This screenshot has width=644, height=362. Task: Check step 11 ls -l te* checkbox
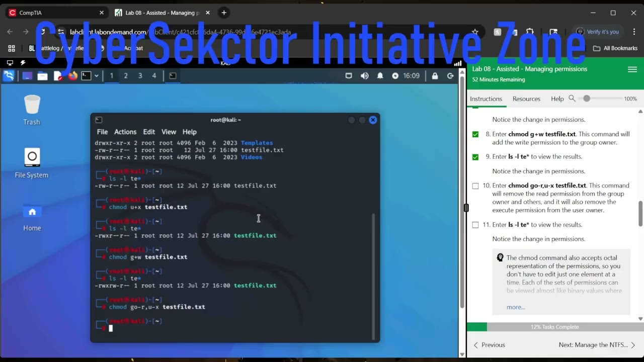click(475, 225)
